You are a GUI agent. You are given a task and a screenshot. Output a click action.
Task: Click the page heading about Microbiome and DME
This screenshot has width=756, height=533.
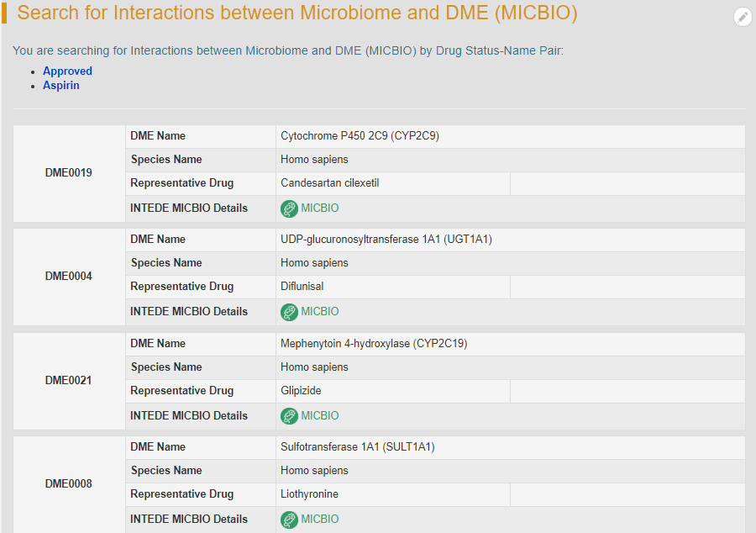[x=297, y=14]
